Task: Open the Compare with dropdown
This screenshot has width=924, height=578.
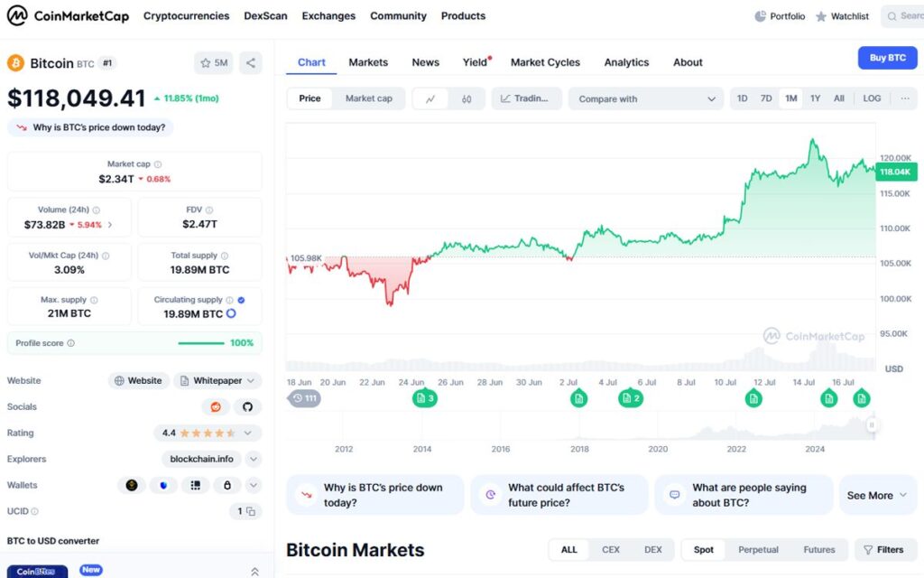Action: pos(646,99)
